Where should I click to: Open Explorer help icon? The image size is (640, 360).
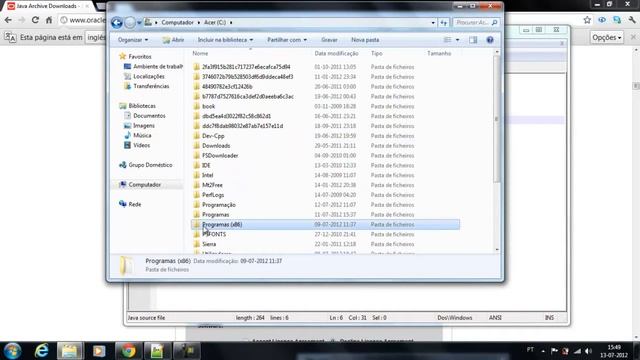click(x=490, y=40)
